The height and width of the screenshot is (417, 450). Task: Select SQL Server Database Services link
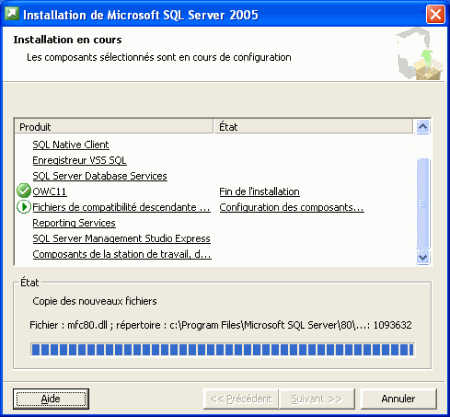(100, 176)
